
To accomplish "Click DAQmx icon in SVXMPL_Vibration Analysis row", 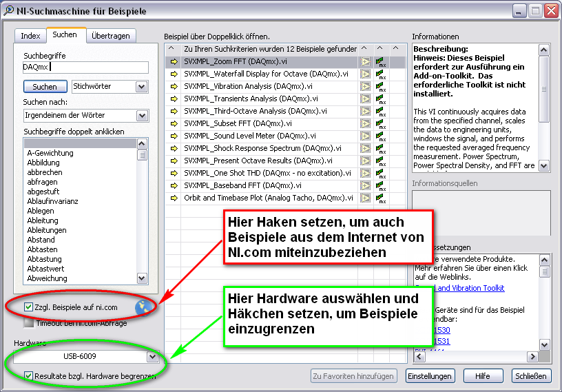I will tap(381, 87).
